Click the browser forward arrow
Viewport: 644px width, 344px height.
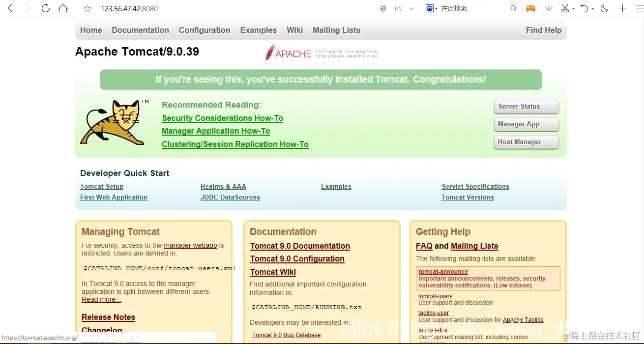click(28, 8)
